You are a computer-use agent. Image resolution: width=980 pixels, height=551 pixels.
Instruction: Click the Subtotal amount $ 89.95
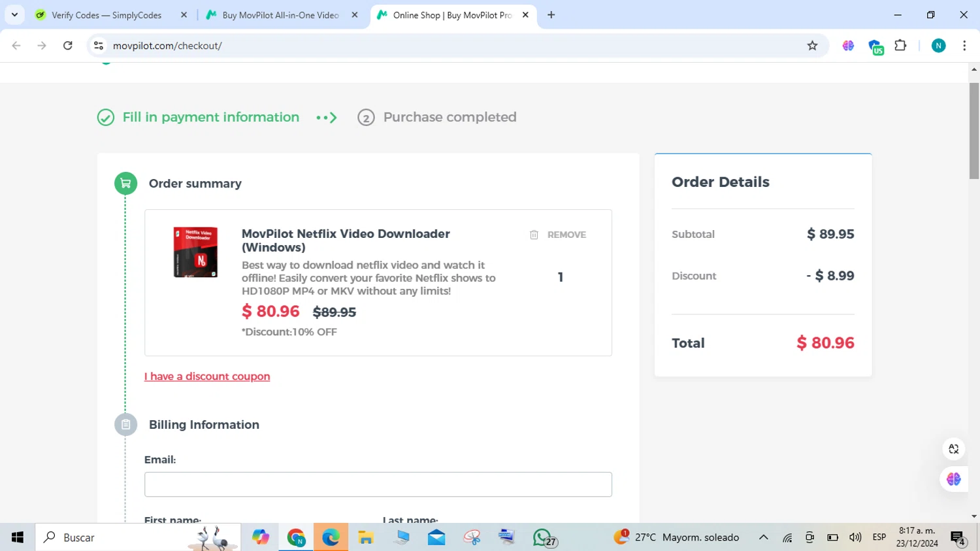click(x=830, y=234)
